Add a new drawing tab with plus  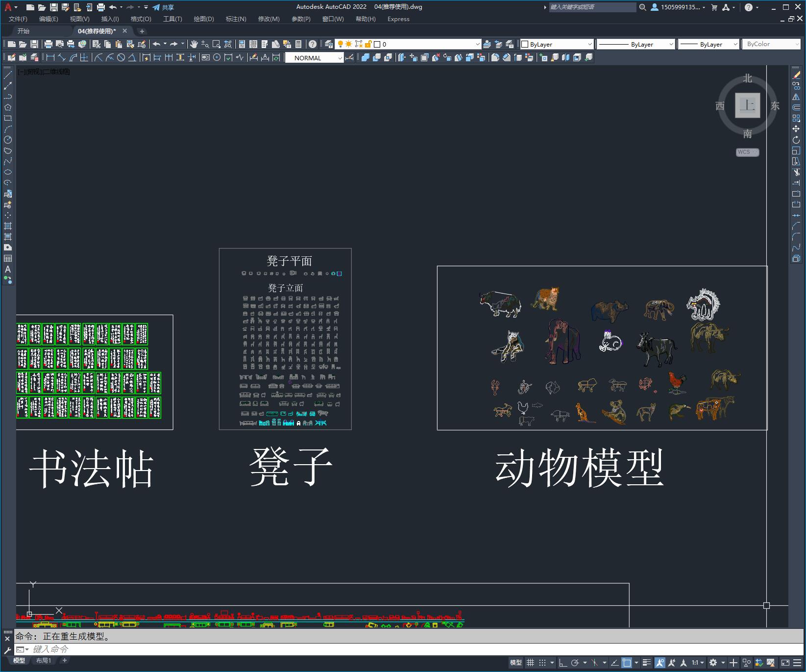[x=142, y=31]
